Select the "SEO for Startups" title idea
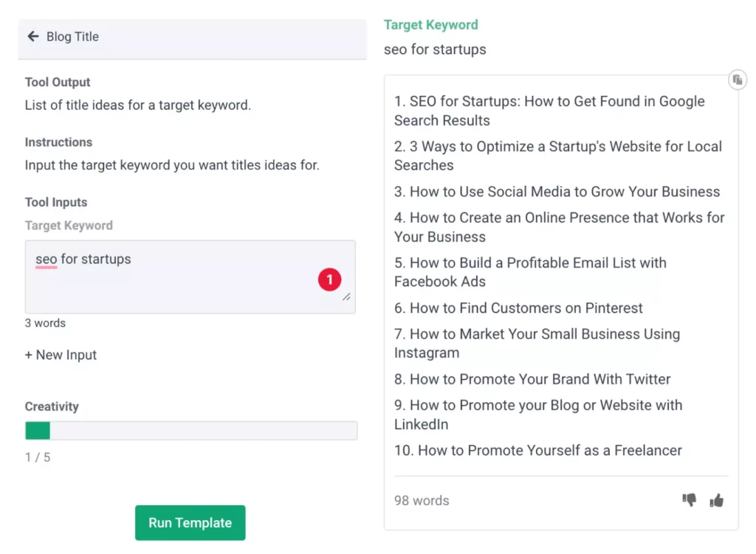This screenshot has width=756, height=554. 549,111
